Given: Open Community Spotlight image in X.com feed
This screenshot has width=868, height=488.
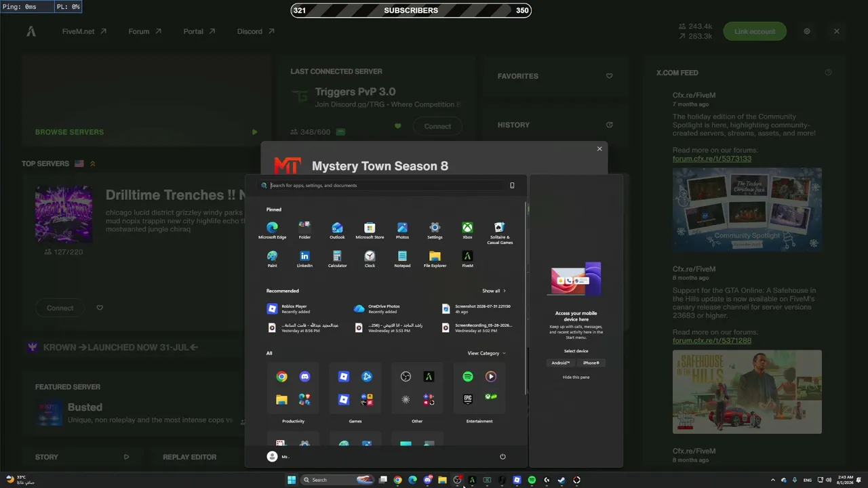Looking at the screenshot, I should (x=747, y=210).
